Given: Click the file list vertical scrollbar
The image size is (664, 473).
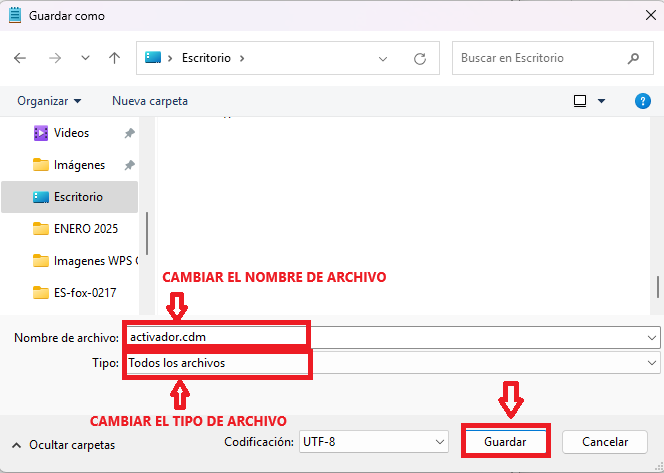Looking at the screenshot, I should pyautogui.click(x=658, y=287).
